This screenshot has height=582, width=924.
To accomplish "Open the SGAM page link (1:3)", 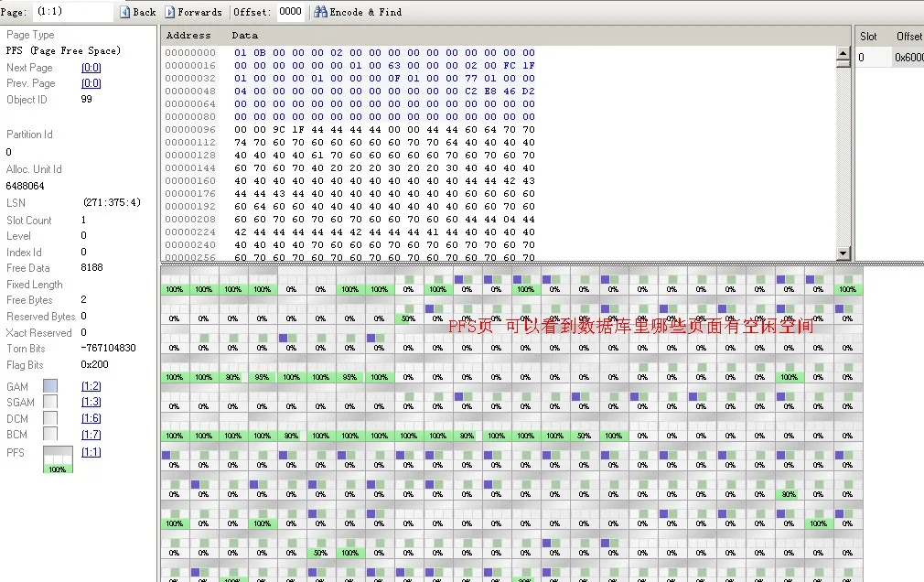I will tap(91, 403).
